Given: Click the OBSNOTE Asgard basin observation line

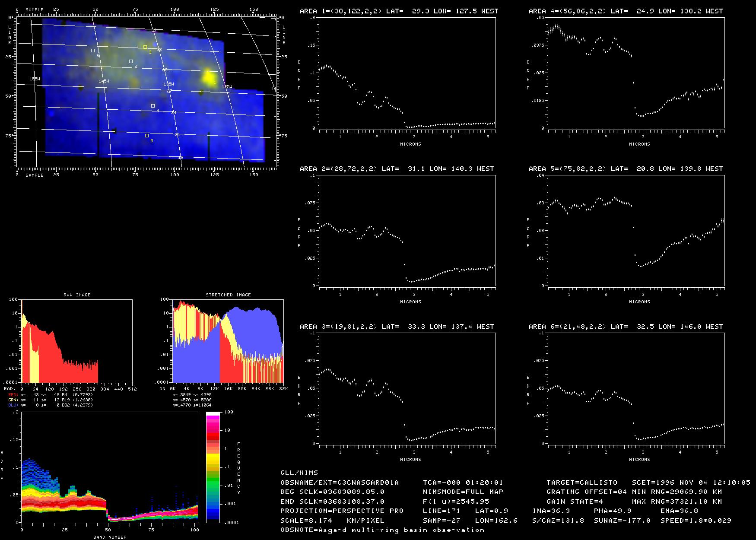Looking at the screenshot, I should click(382, 530).
